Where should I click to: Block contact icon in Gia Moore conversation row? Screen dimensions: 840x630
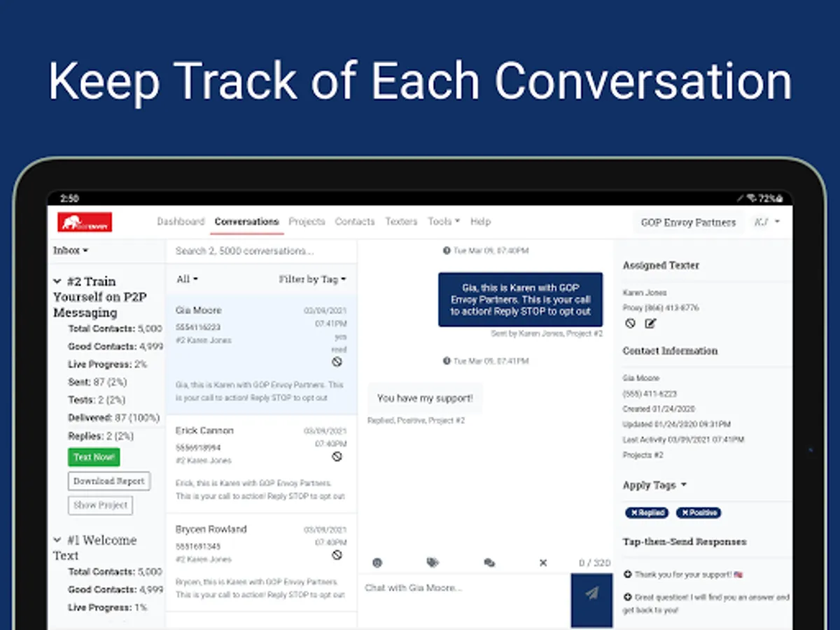(337, 362)
